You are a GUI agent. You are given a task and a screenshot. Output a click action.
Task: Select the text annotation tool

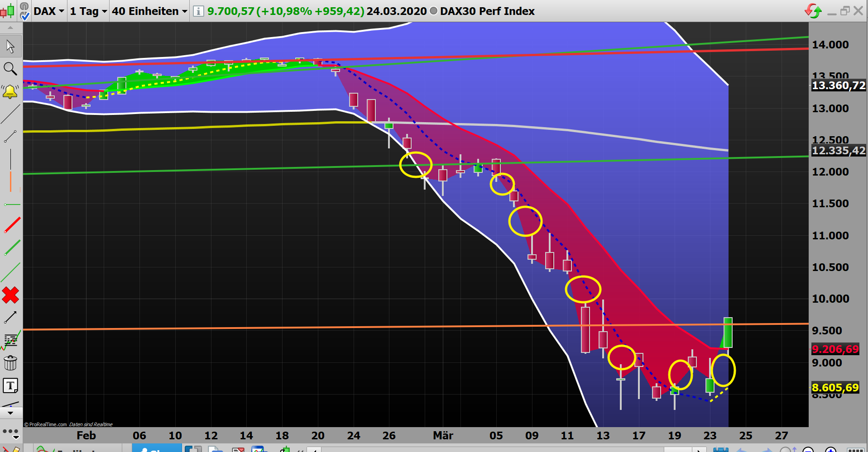[x=10, y=385]
